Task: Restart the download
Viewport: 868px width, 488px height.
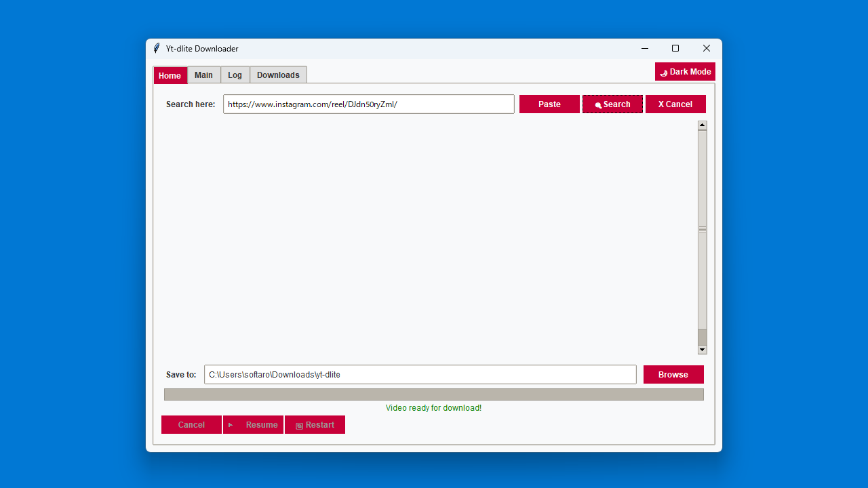Action: coord(315,425)
